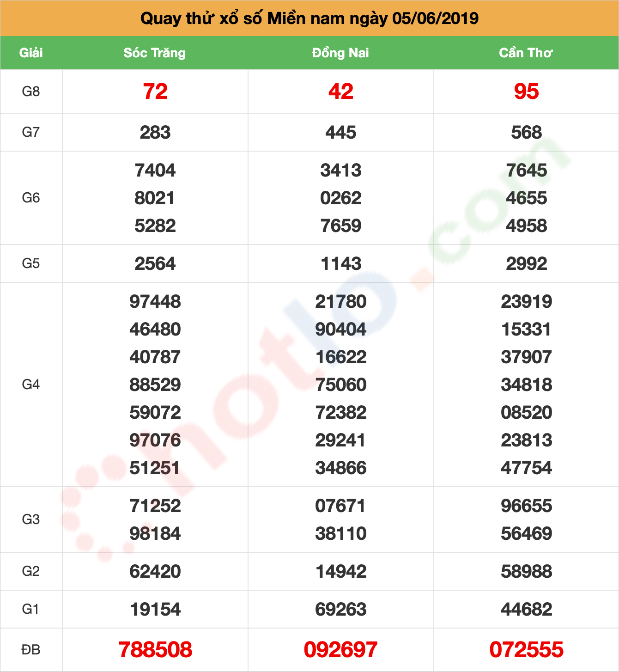Click red G8 number 72

pyautogui.click(x=155, y=92)
